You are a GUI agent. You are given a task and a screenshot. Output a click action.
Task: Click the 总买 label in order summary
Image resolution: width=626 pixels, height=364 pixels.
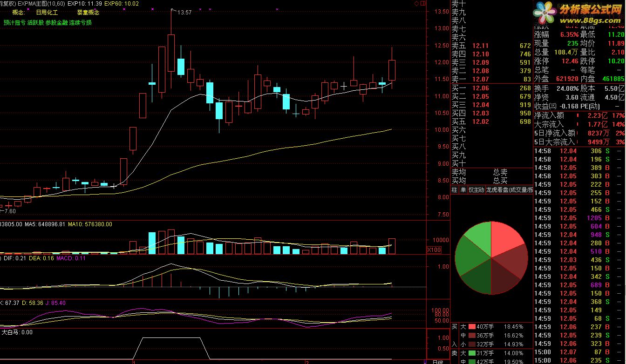pyautogui.click(x=500, y=181)
